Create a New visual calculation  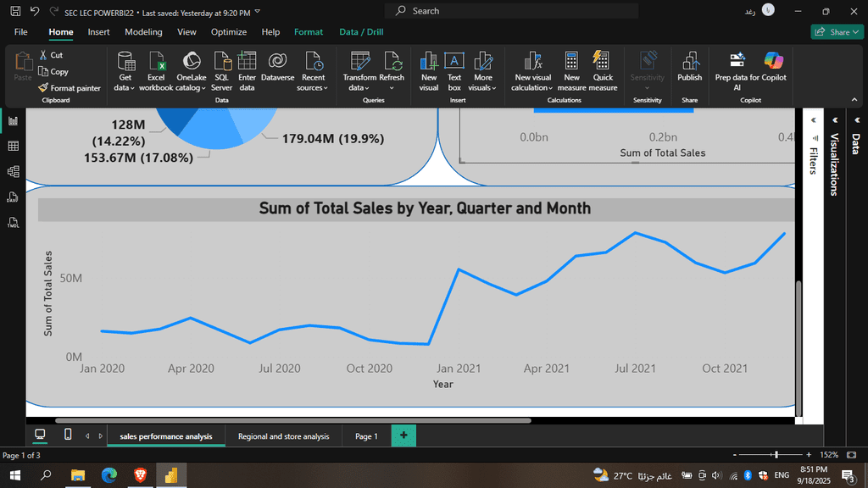point(532,71)
